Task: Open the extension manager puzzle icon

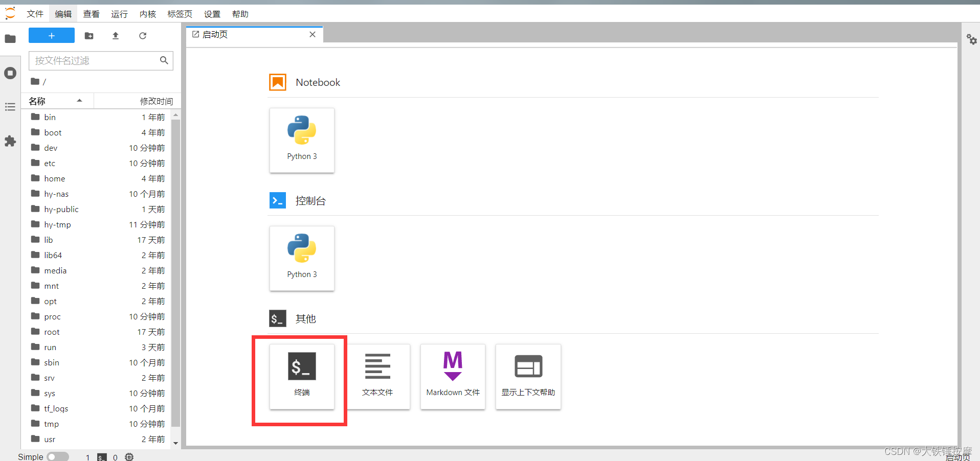Action: [x=10, y=141]
